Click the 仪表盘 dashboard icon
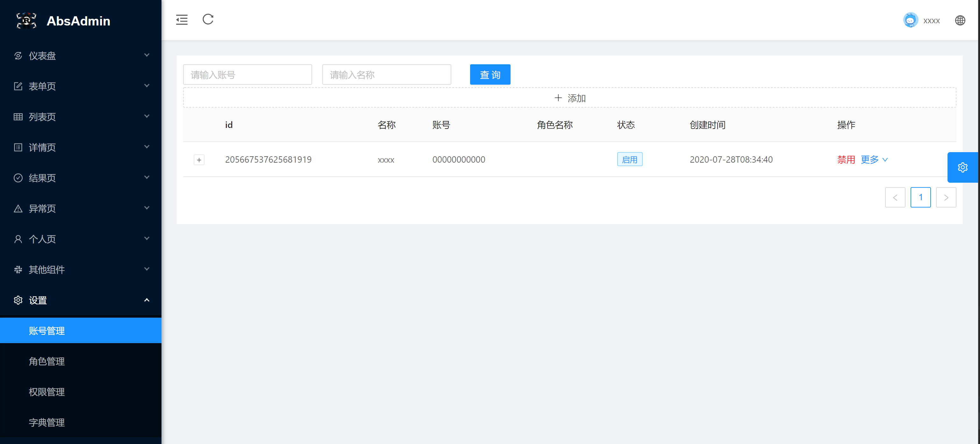980x444 pixels. tap(18, 56)
